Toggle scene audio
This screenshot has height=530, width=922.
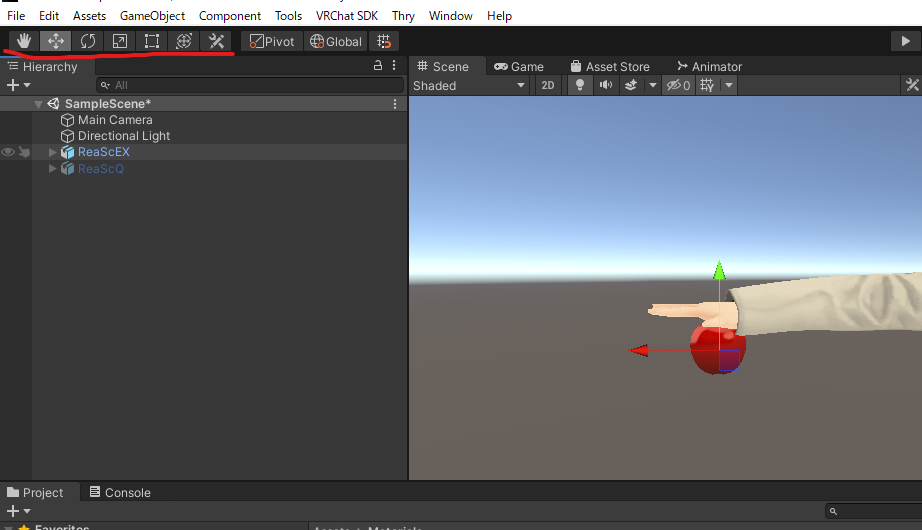tap(606, 86)
